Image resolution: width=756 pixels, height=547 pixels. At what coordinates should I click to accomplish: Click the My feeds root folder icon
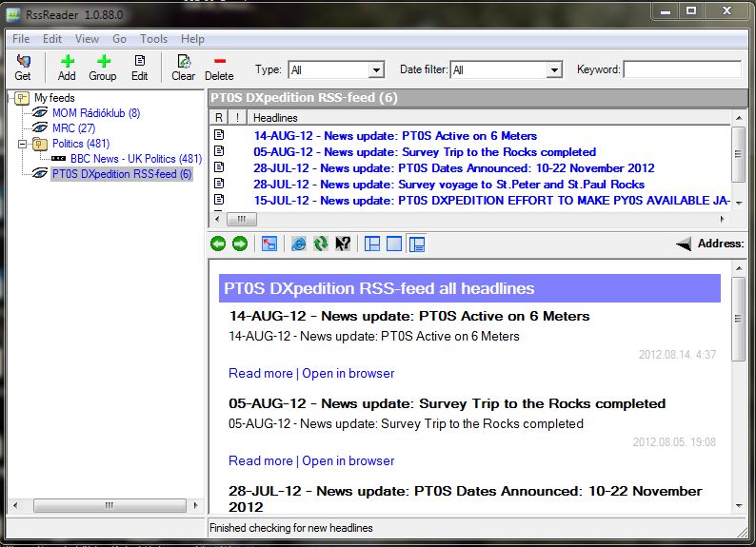22,98
